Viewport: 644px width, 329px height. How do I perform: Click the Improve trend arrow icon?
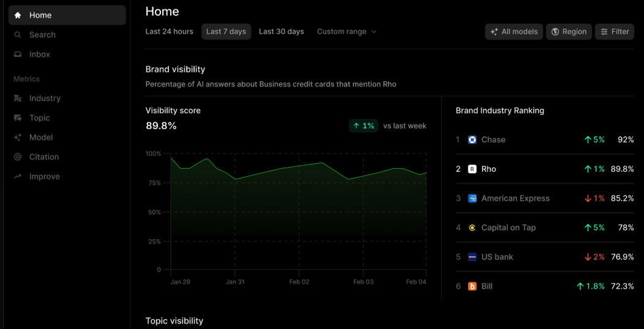tap(18, 177)
